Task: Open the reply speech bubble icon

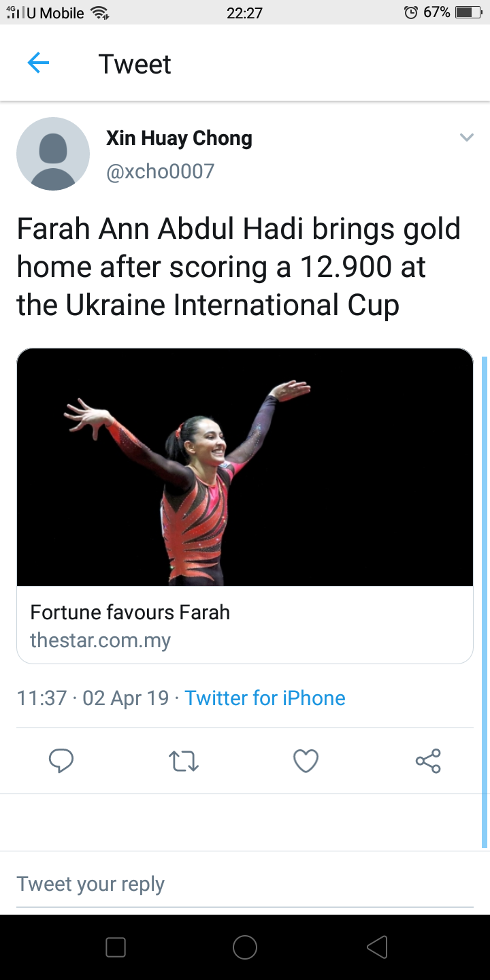Action: tap(61, 760)
